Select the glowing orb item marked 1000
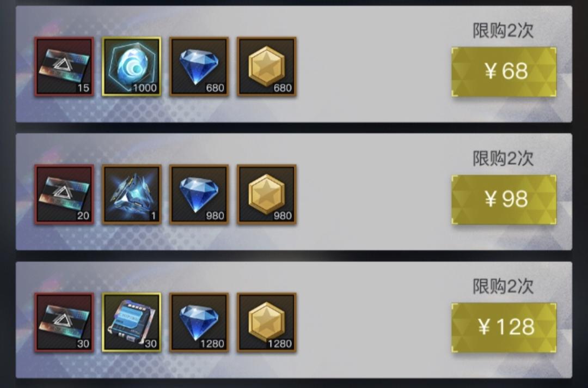This screenshot has width=588, height=388. pos(132,66)
